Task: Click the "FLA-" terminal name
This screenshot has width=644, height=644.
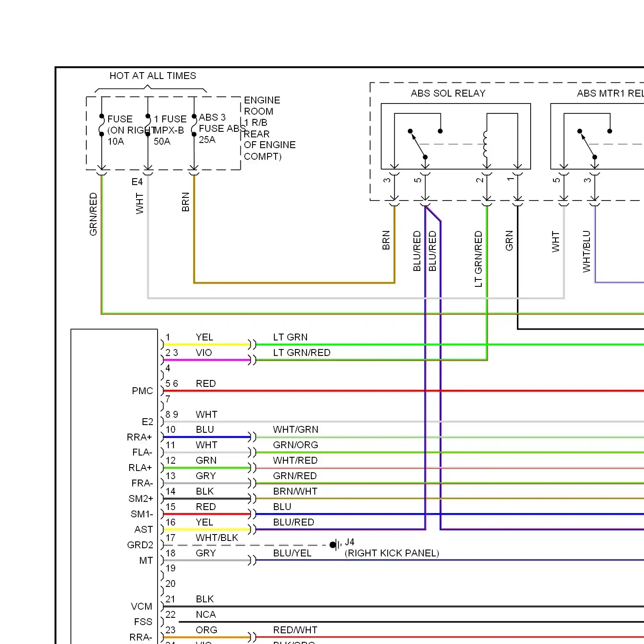Action: click(142, 453)
